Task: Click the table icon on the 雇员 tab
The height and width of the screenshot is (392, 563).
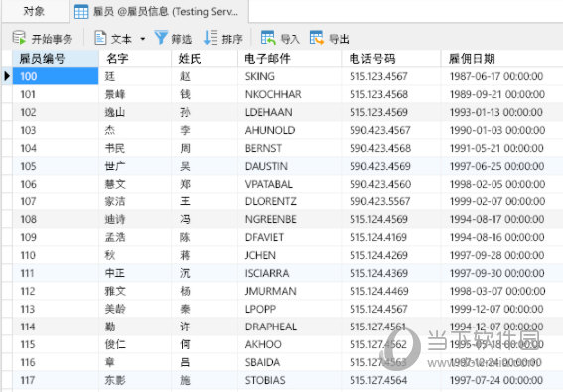Action: tap(81, 12)
